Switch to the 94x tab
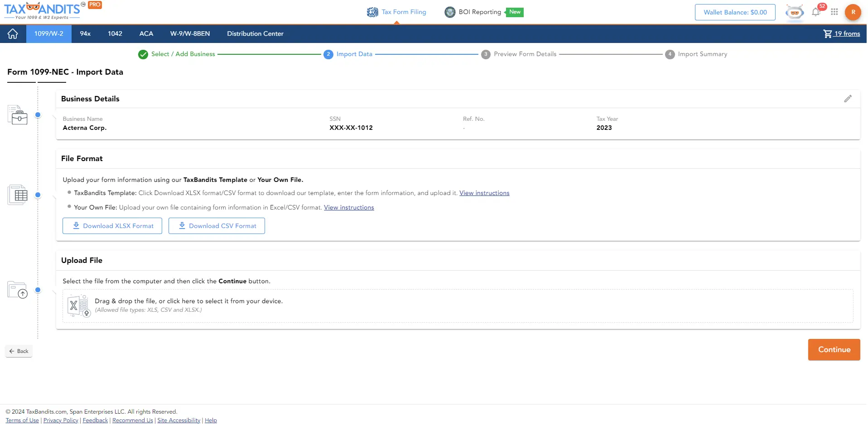Viewport: 868px width, 424px height. tap(84, 33)
